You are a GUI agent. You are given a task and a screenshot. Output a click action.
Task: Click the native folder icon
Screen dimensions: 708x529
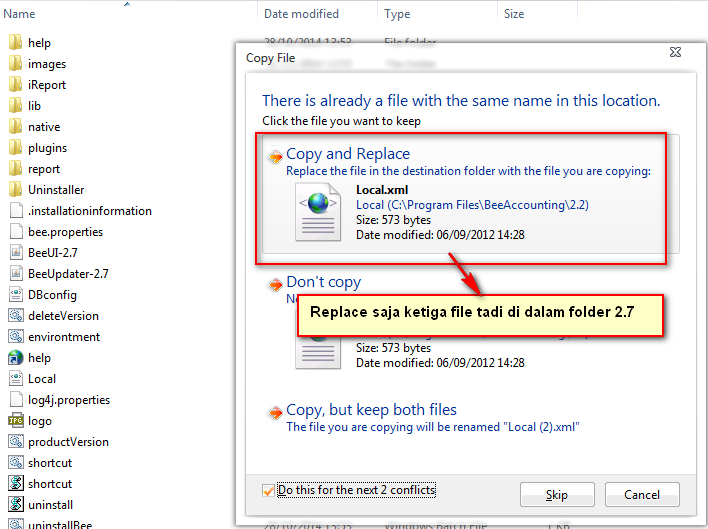(15, 126)
